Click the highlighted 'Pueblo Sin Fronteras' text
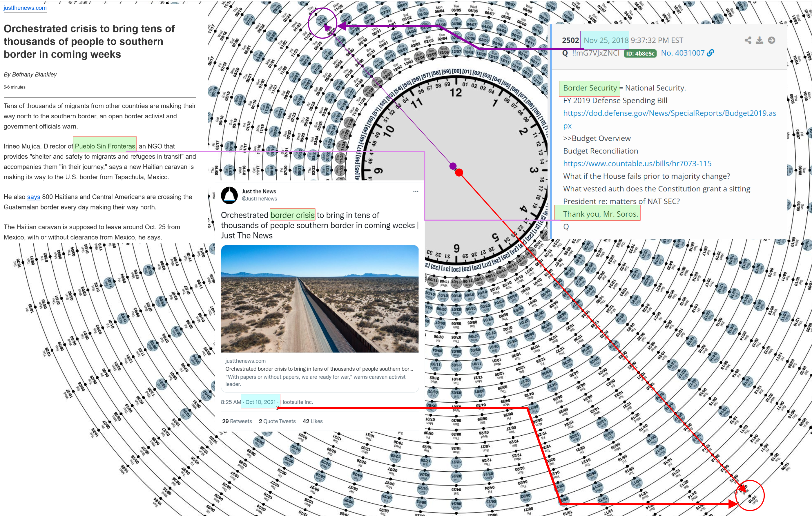The image size is (812, 516). [x=105, y=146]
